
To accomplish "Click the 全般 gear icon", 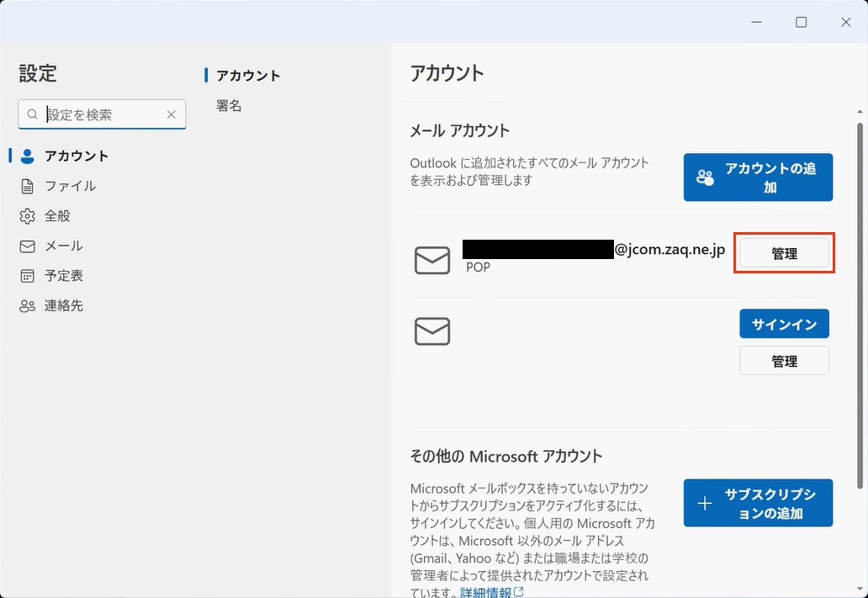I will 28,215.
